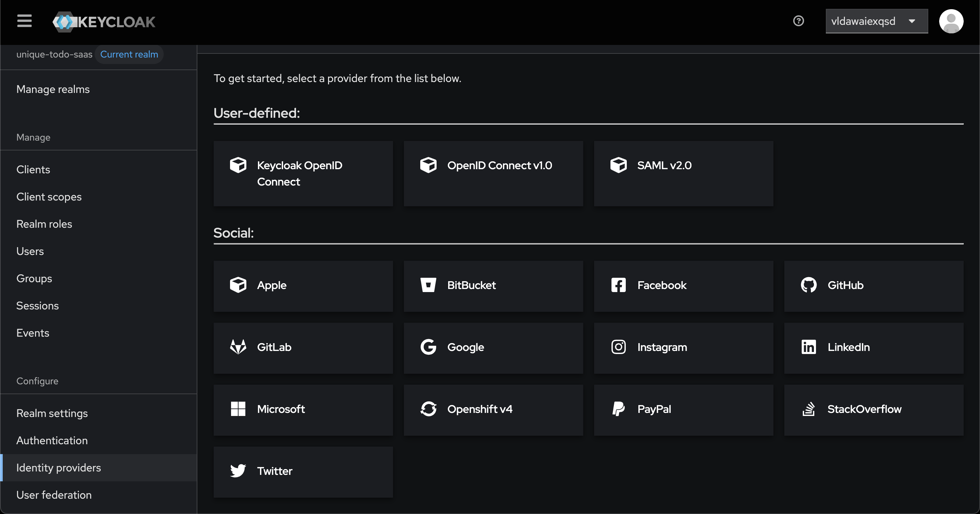The image size is (980, 514).
Task: Choose the GitHub provider name
Action: pos(845,285)
